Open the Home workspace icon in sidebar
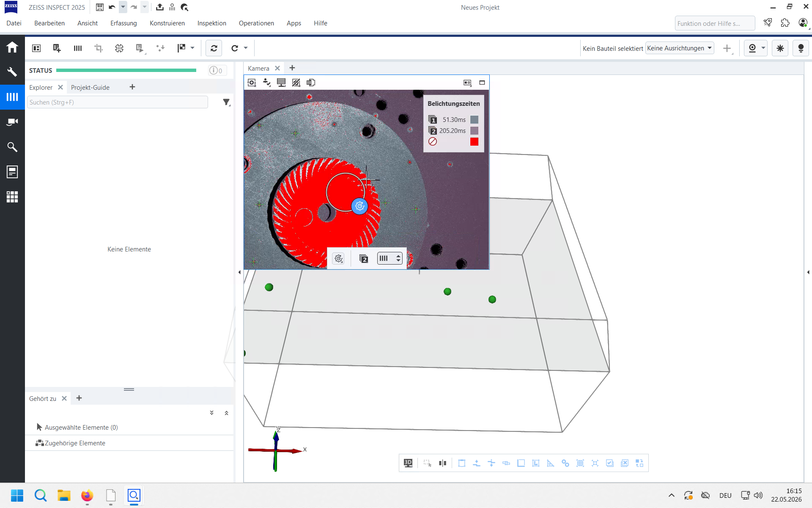Screen dimensions: 812x508 coord(12,47)
